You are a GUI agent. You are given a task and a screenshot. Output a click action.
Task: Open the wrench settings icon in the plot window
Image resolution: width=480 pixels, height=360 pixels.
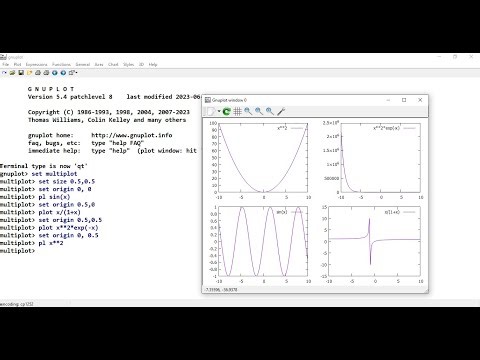(281, 111)
